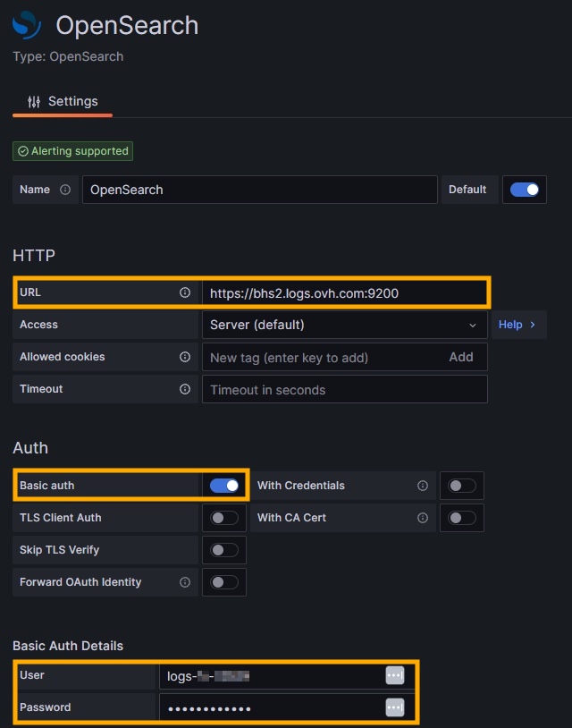Image resolution: width=572 pixels, height=728 pixels.
Task: Open the Settings tab
Action: click(x=63, y=101)
